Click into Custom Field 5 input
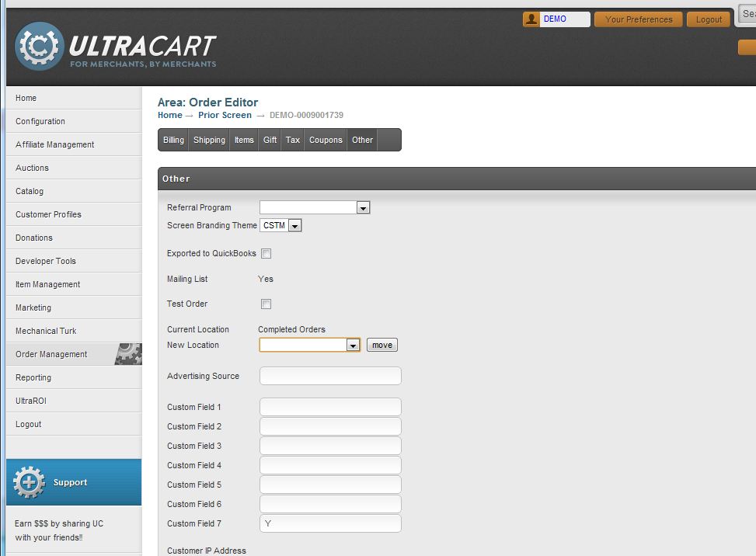Viewport: 756px width, 556px height. (330, 485)
